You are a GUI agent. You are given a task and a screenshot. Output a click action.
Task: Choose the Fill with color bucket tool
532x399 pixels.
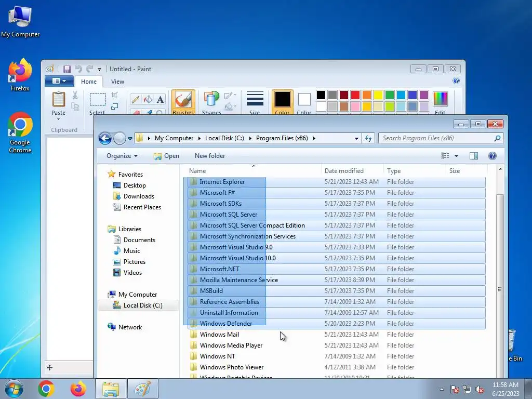pyautogui.click(x=148, y=99)
